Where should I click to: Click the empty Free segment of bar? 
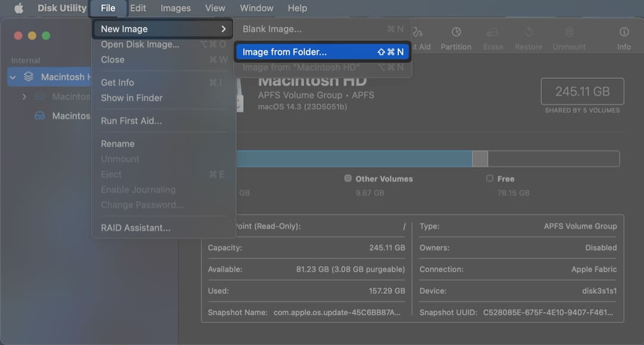(x=553, y=159)
